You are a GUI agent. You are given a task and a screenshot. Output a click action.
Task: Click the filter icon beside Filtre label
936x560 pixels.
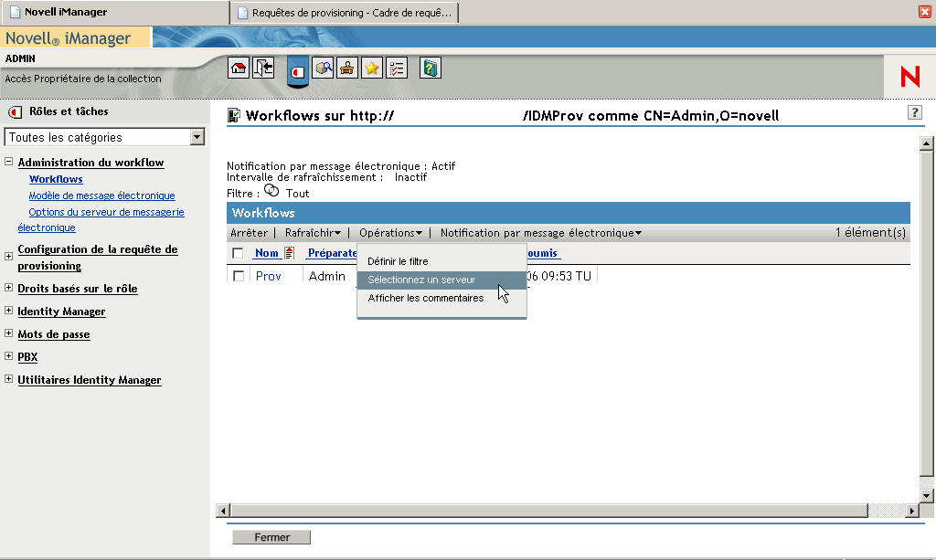(x=271, y=191)
